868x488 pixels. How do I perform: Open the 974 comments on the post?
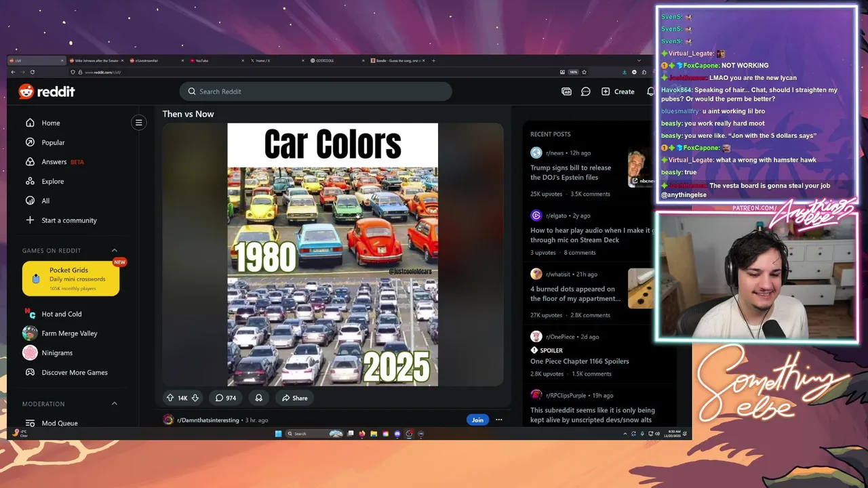coord(226,398)
